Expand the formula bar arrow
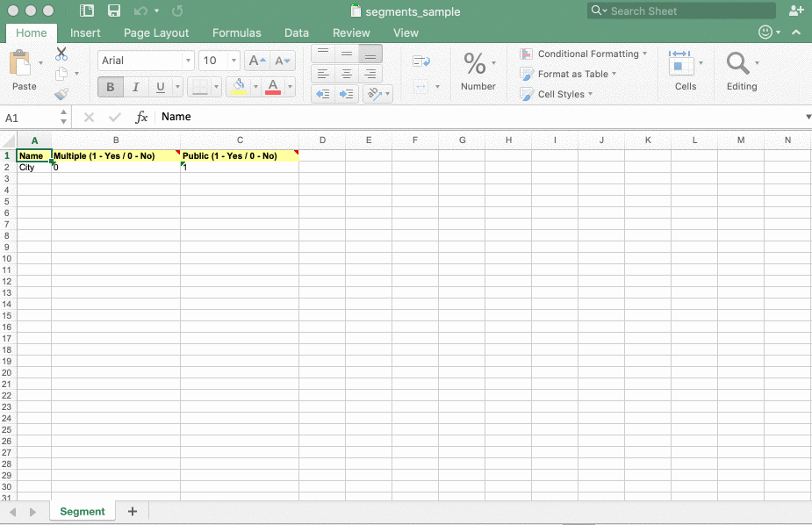The image size is (812, 525). (808, 117)
